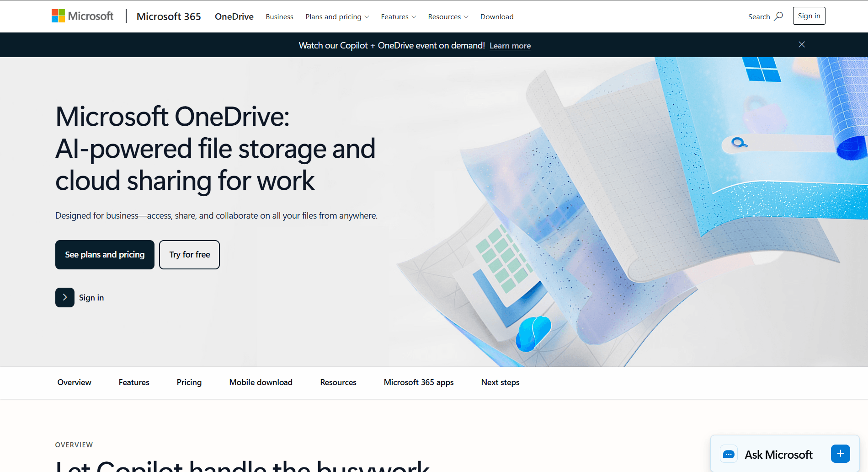Open the Microsoft 365 link
The image size is (868, 472).
[x=169, y=16]
